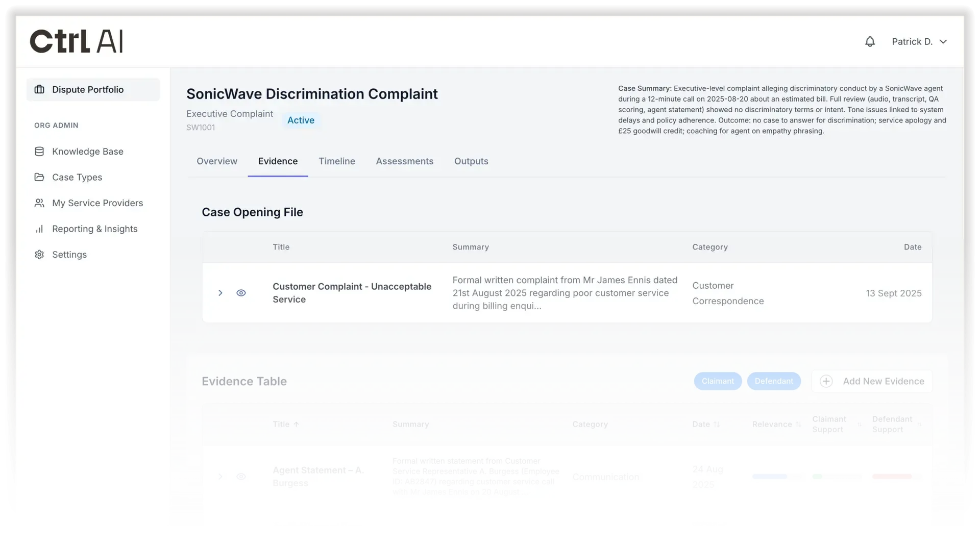Image resolution: width=980 pixels, height=549 pixels.
Task: Go to Knowledge Base
Action: 88,152
